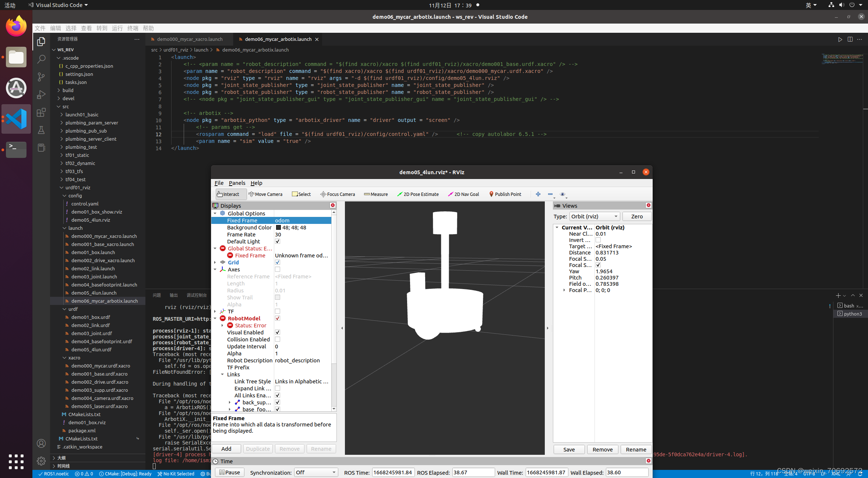Collapse Global Options in Displays tree
The height and width of the screenshot is (478, 868).
click(215, 213)
